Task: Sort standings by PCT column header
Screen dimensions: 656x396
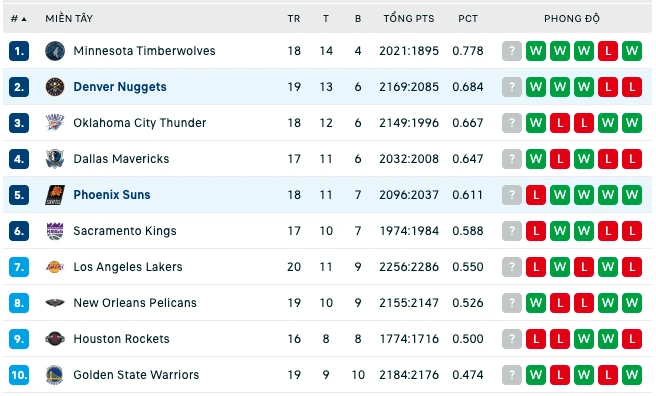Action: (x=468, y=19)
